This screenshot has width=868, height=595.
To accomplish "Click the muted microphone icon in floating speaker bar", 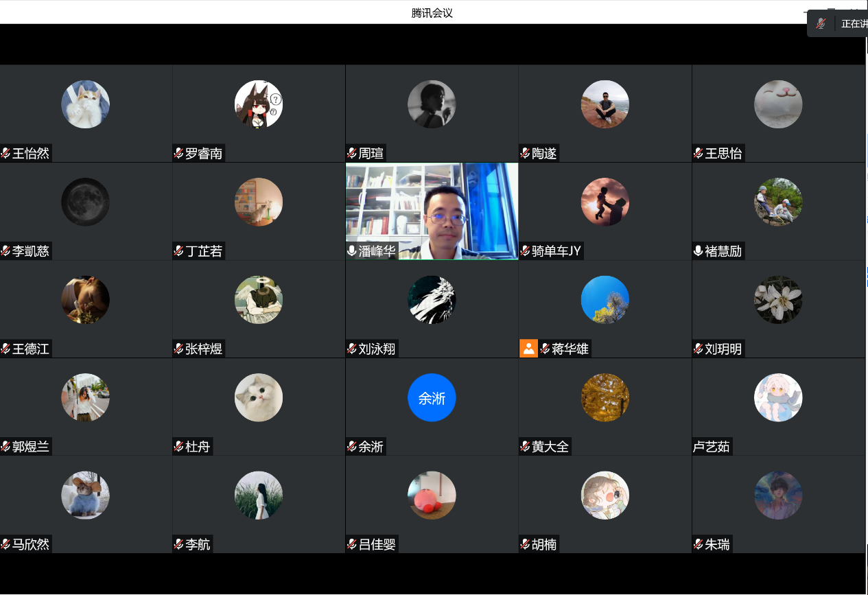I will pos(821,24).
